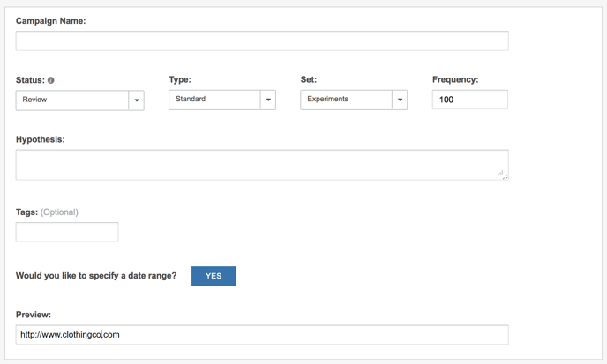The width and height of the screenshot is (607, 364).
Task: Click the Preview label
Action: coord(34,315)
